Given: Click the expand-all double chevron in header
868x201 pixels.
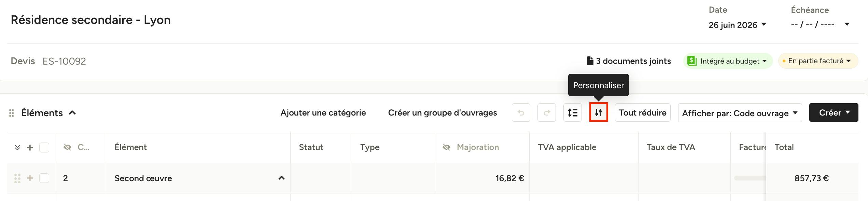Looking at the screenshot, I should pyautogui.click(x=17, y=147).
